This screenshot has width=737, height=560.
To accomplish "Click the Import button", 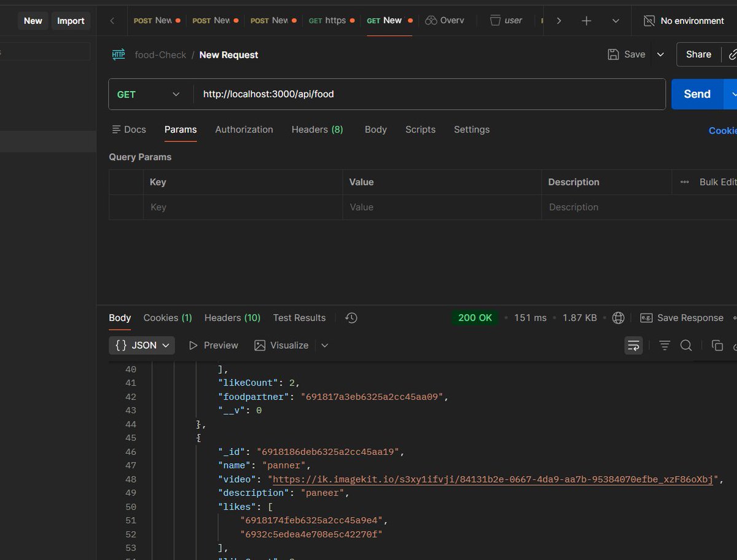I will pos(71,21).
